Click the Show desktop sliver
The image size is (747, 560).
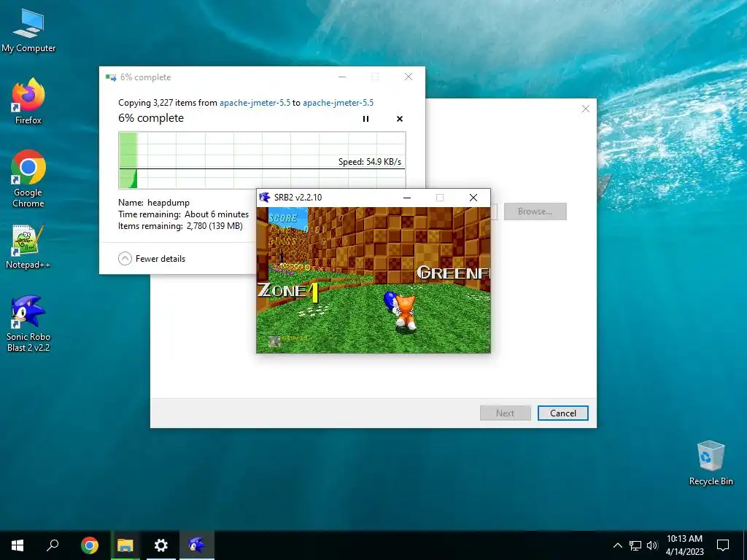(x=745, y=545)
